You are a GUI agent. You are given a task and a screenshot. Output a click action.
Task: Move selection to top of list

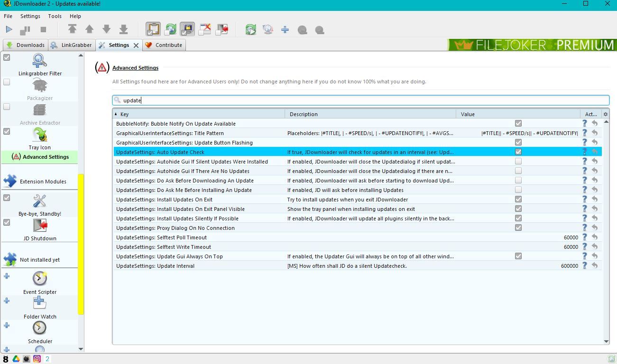click(x=72, y=29)
